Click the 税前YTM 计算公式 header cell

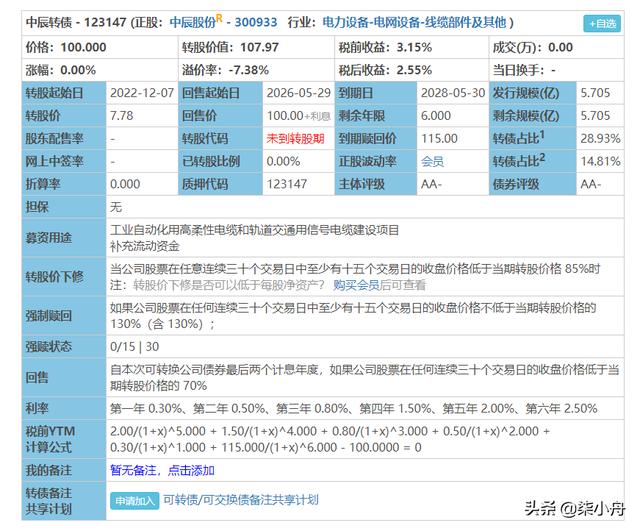click(x=64, y=439)
